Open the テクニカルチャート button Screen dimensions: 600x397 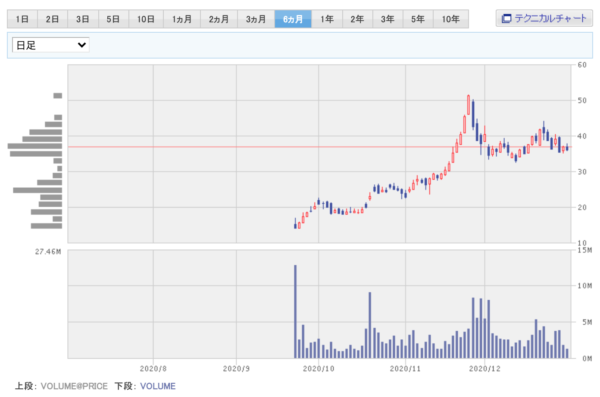click(544, 18)
